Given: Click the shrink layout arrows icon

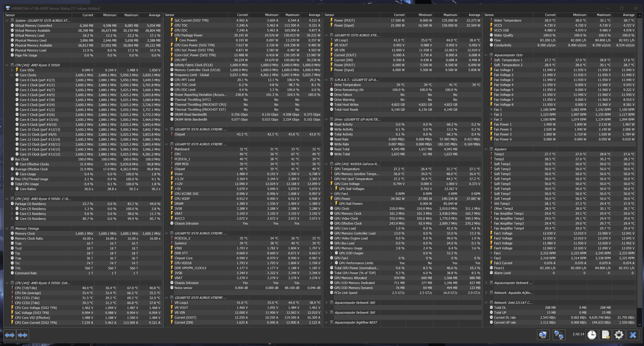Looking at the screenshot, I should coord(23,335).
